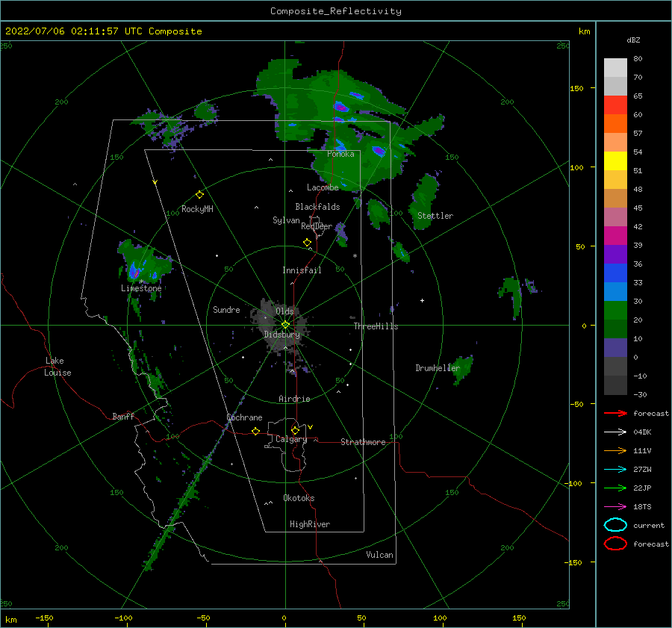This screenshot has width=672, height=628.
Task: Click the 20 dBZ green color swatch
Action: click(x=615, y=329)
